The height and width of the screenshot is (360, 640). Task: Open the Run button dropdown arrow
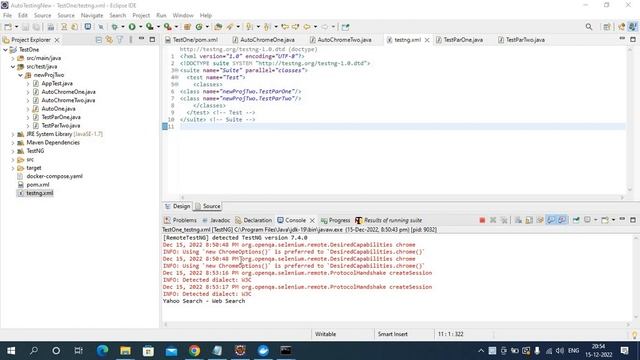click(140, 27)
